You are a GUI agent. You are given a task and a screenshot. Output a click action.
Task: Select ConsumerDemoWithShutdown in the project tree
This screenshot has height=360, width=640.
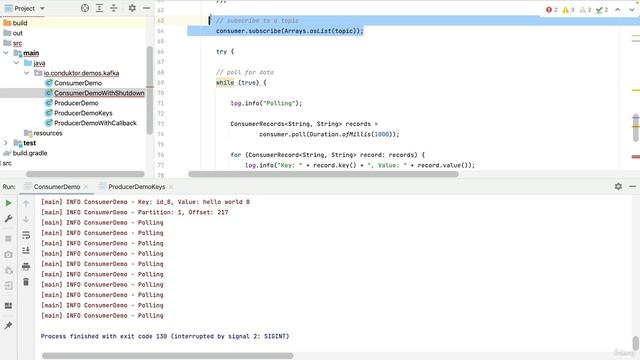coord(99,93)
